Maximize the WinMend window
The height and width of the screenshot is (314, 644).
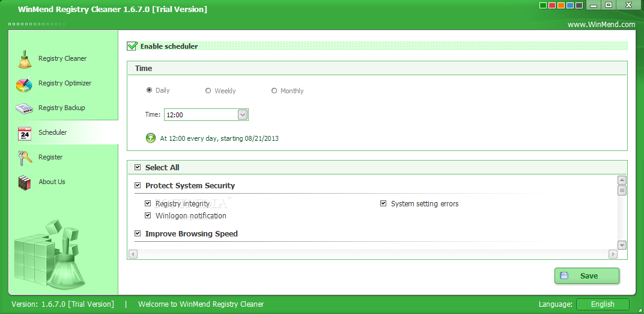[x=609, y=5]
